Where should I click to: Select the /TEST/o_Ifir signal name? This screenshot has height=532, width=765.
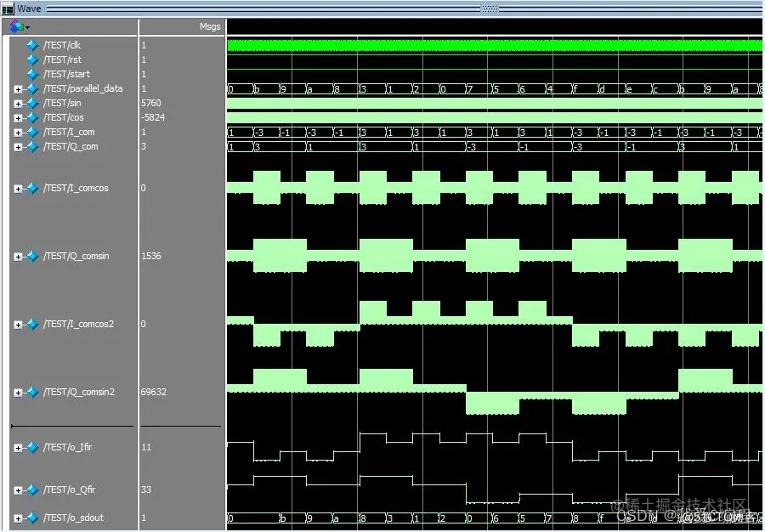[x=67, y=447]
